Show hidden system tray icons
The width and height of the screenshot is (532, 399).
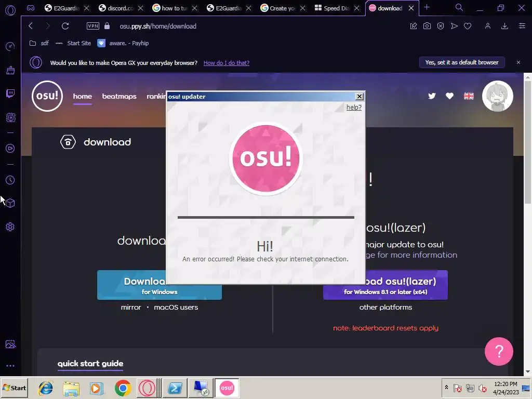click(446, 388)
